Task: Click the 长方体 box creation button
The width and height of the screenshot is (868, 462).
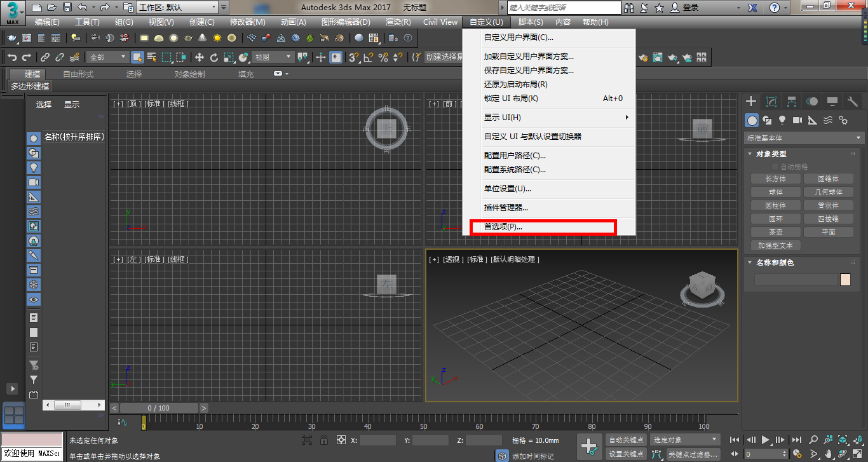Action: click(x=775, y=179)
